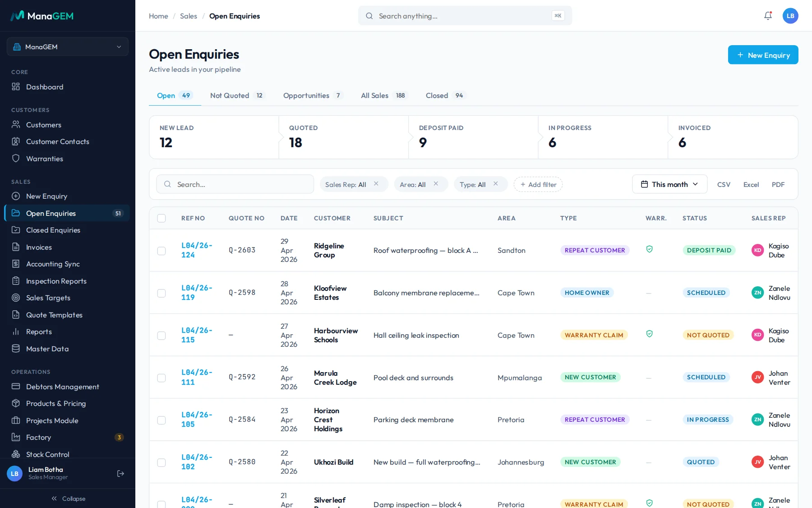Image resolution: width=812 pixels, height=508 pixels.
Task: Switch to the Not Quoted tab
Action: 237,95
